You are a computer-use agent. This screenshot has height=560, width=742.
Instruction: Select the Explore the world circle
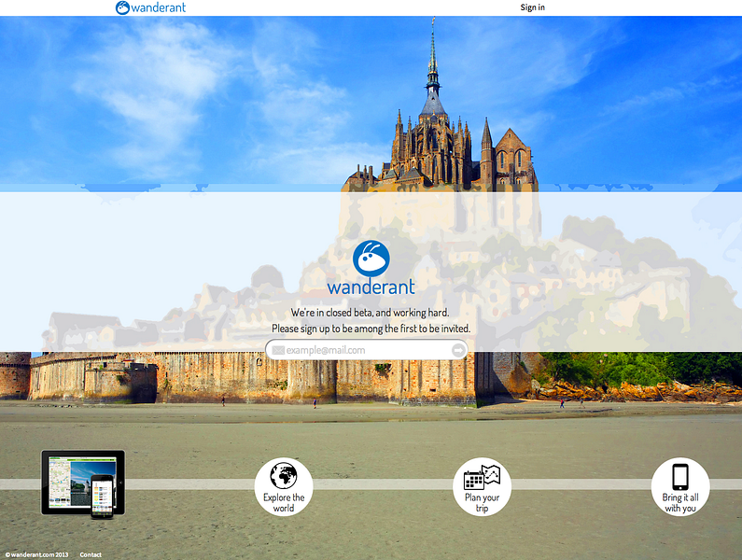click(x=284, y=486)
